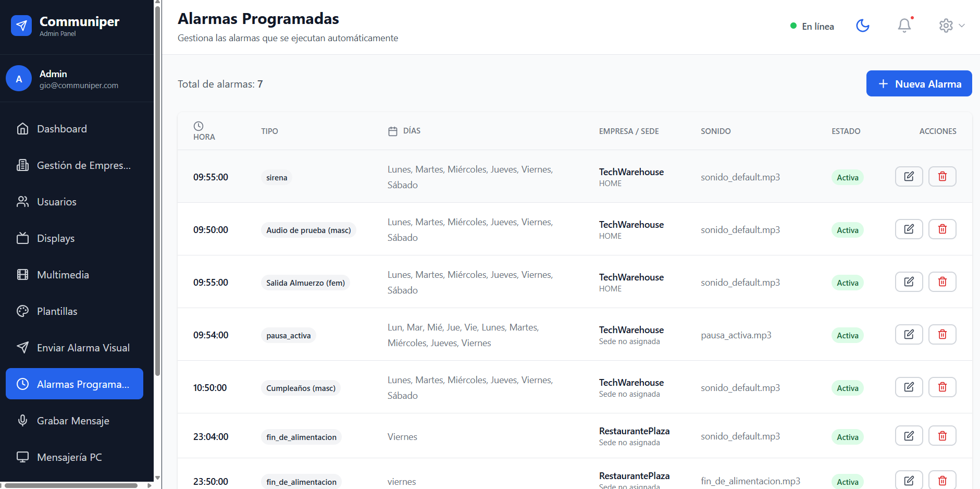Viewport: 980px width, 489px height.
Task: Delete the 23:04:00 fin_de_alimentacion alarm
Action: [x=942, y=436]
